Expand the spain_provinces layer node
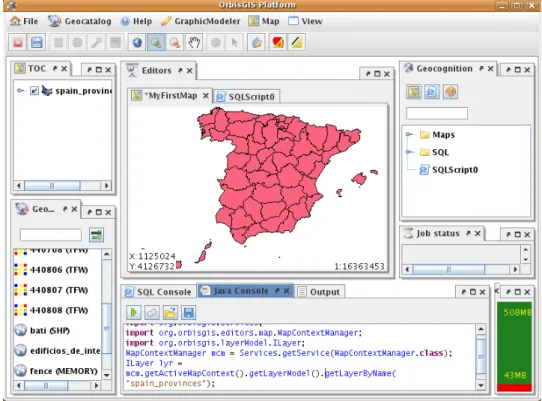 tap(21, 91)
